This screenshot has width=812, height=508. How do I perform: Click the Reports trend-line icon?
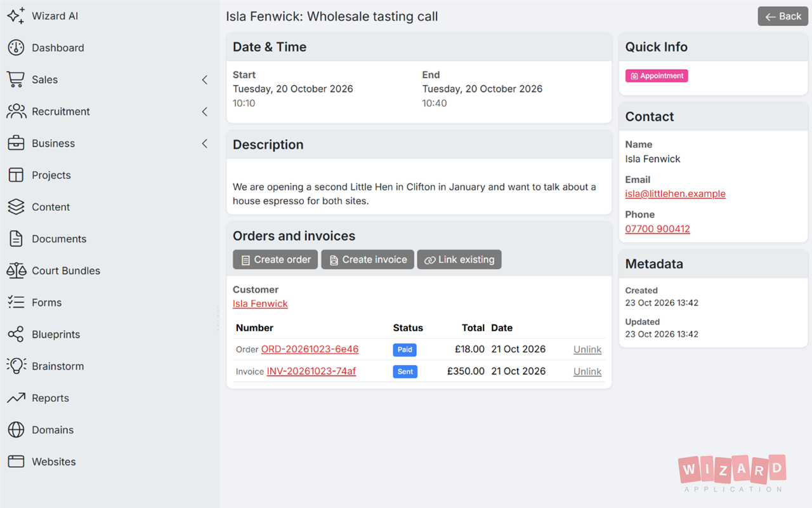[16, 398]
